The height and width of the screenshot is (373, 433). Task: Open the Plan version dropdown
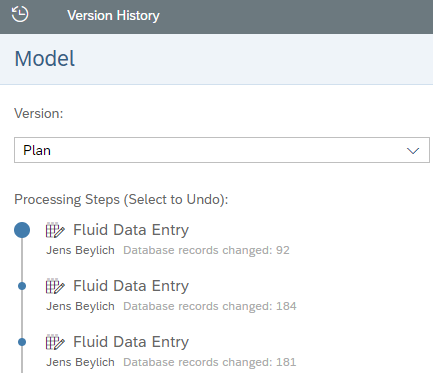coord(222,150)
